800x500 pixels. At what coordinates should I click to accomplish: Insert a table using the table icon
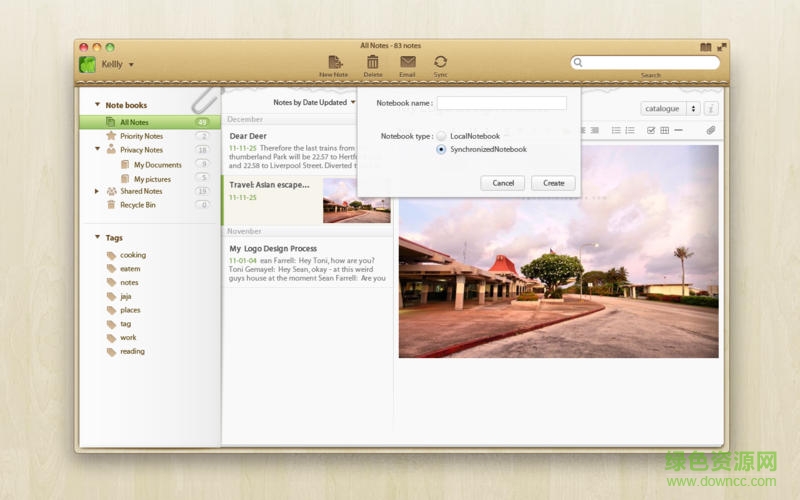click(x=664, y=130)
